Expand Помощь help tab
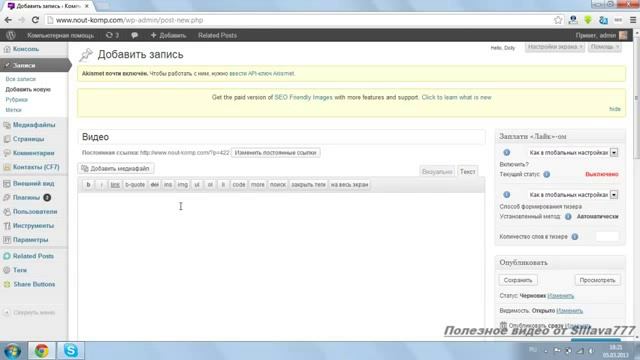 pos(604,47)
